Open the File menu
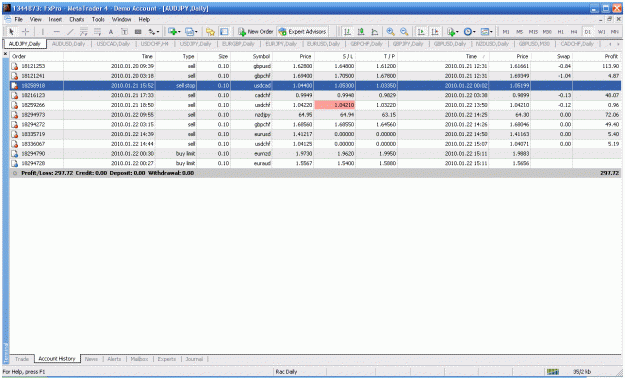The width and height of the screenshot is (625, 378). [x=19, y=19]
